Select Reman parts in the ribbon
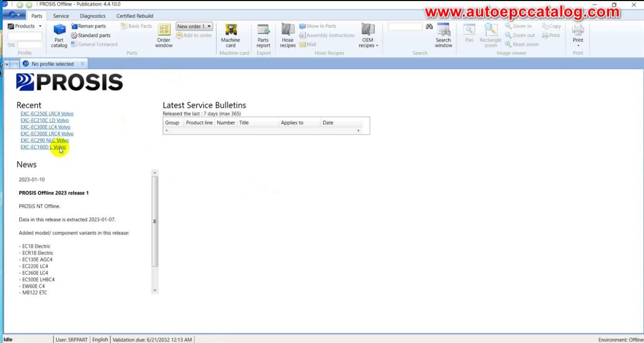Viewport: 644px width, 343px height. 88,26
